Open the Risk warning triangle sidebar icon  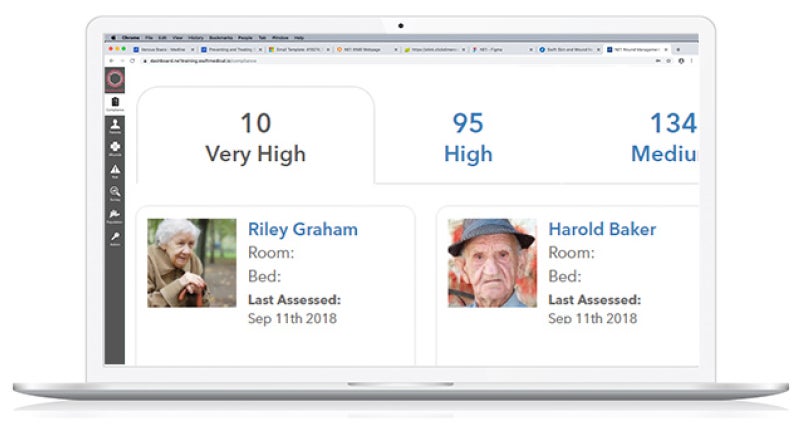click(x=115, y=171)
